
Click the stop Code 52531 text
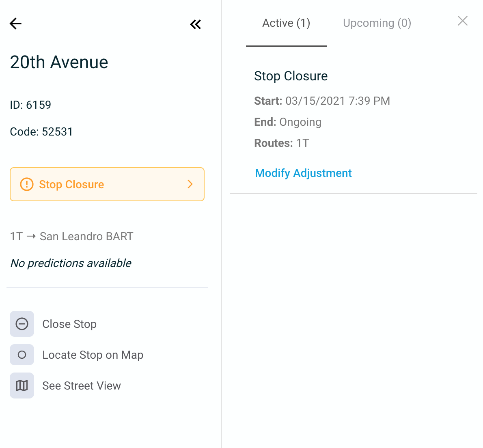[41, 132]
